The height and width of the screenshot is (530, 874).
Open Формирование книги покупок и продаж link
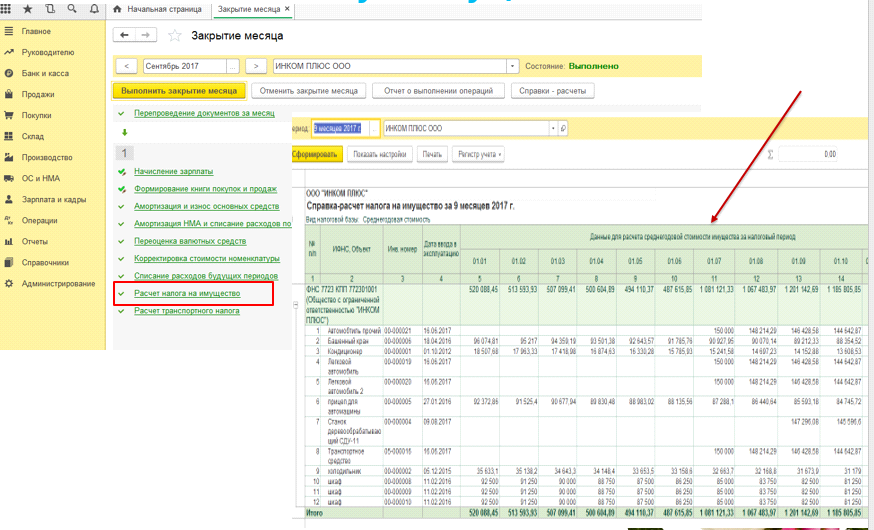coord(205,189)
